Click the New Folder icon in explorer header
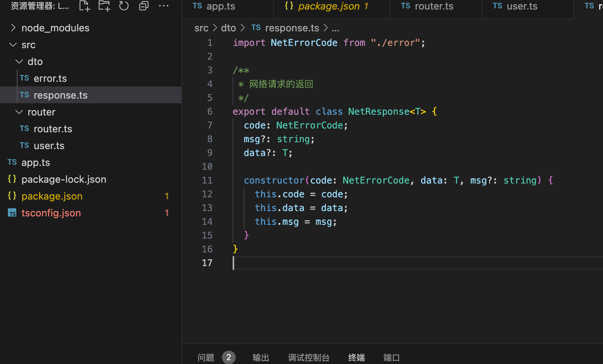Viewport: 603px width, 364px height. click(x=104, y=6)
